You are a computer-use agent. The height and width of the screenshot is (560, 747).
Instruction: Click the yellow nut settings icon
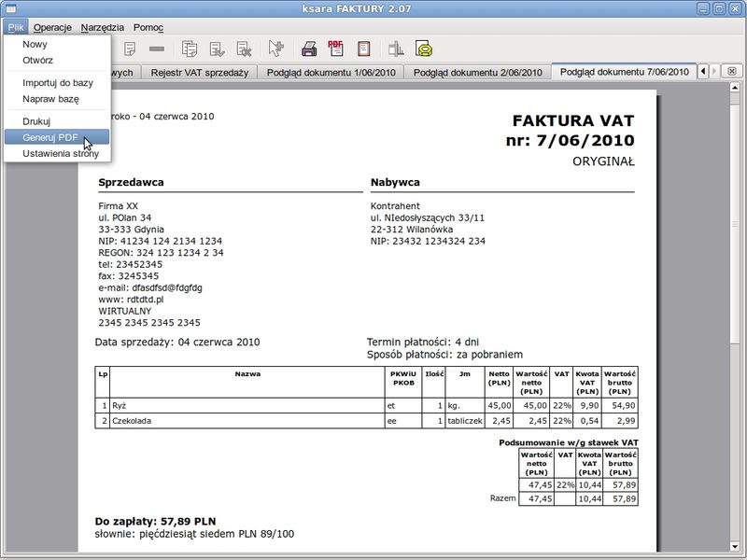pyautogui.click(x=424, y=49)
